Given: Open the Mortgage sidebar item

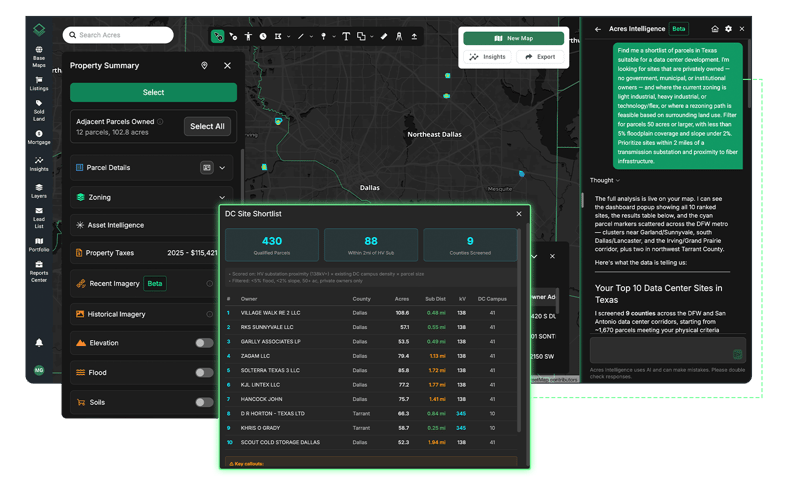Looking at the screenshot, I should tap(39, 137).
